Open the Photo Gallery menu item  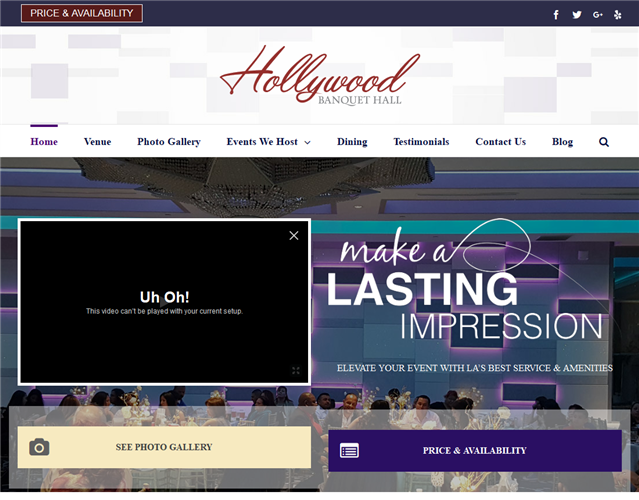pyautogui.click(x=169, y=142)
